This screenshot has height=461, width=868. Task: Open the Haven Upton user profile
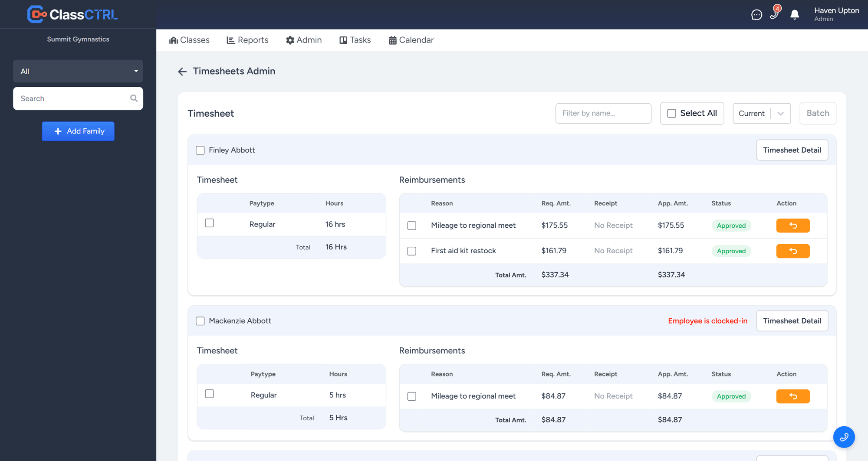pos(836,14)
